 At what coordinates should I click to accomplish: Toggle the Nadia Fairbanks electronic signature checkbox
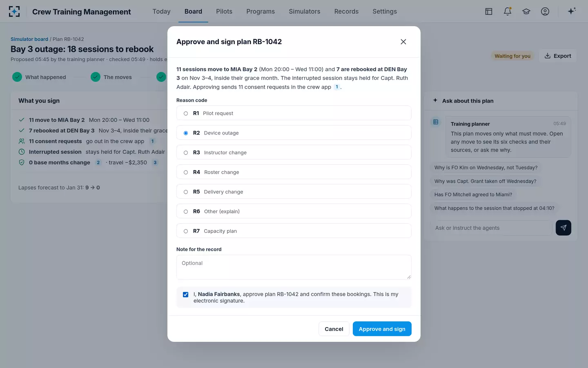click(186, 294)
